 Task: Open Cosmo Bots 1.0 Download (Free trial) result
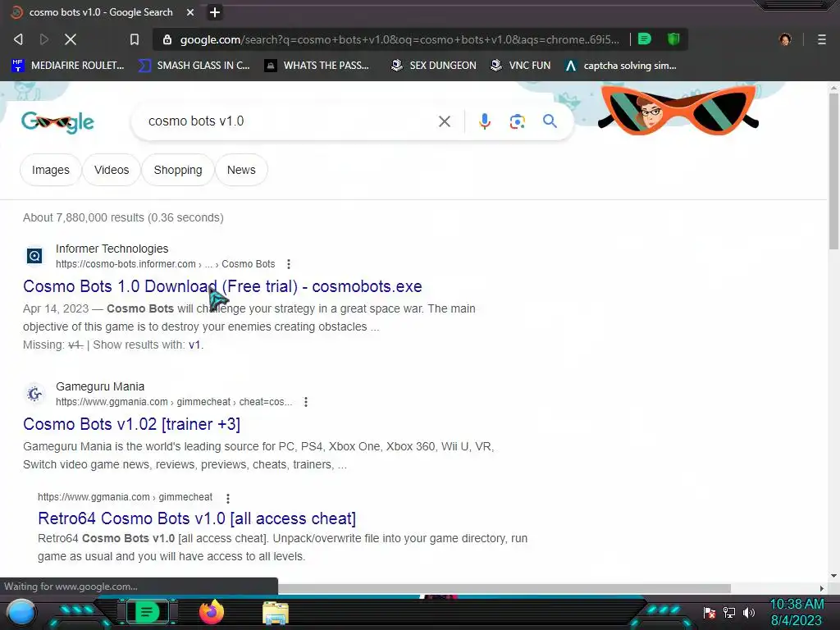[x=222, y=286]
